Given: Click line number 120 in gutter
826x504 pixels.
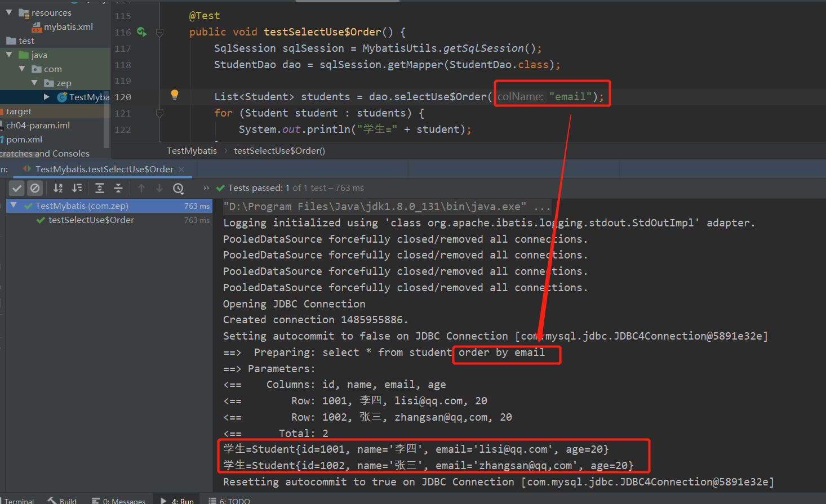Looking at the screenshot, I should (123, 97).
